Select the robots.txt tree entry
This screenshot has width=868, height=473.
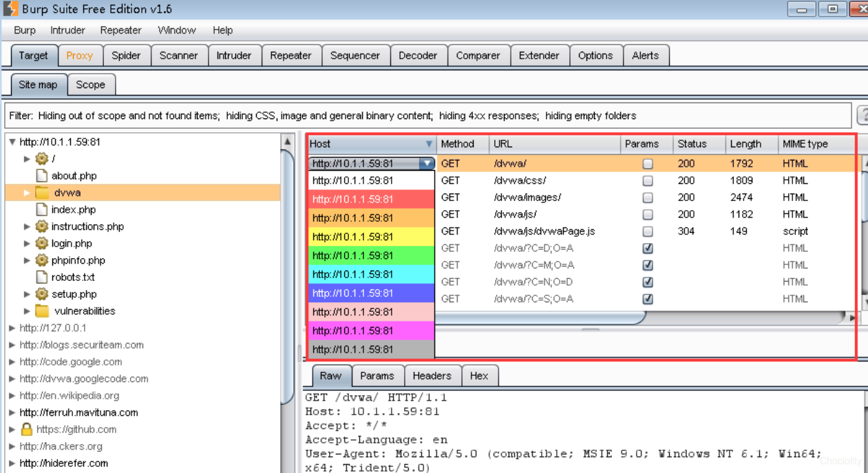(73, 277)
